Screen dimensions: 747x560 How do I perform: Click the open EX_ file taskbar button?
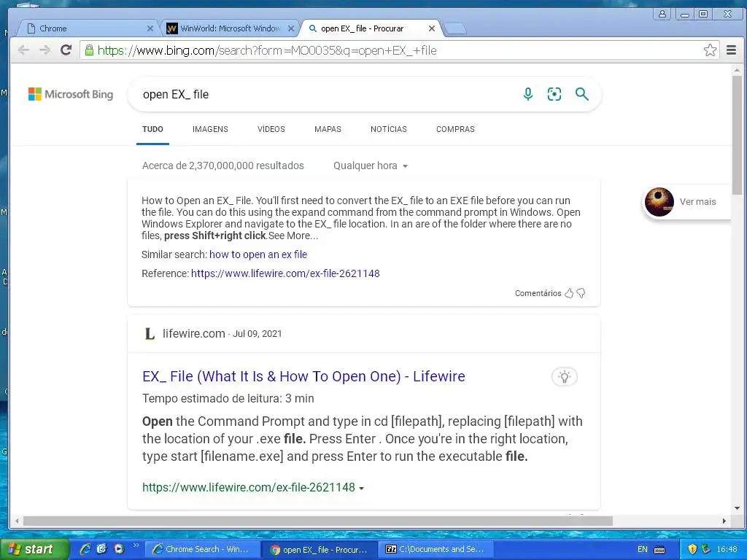point(320,550)
